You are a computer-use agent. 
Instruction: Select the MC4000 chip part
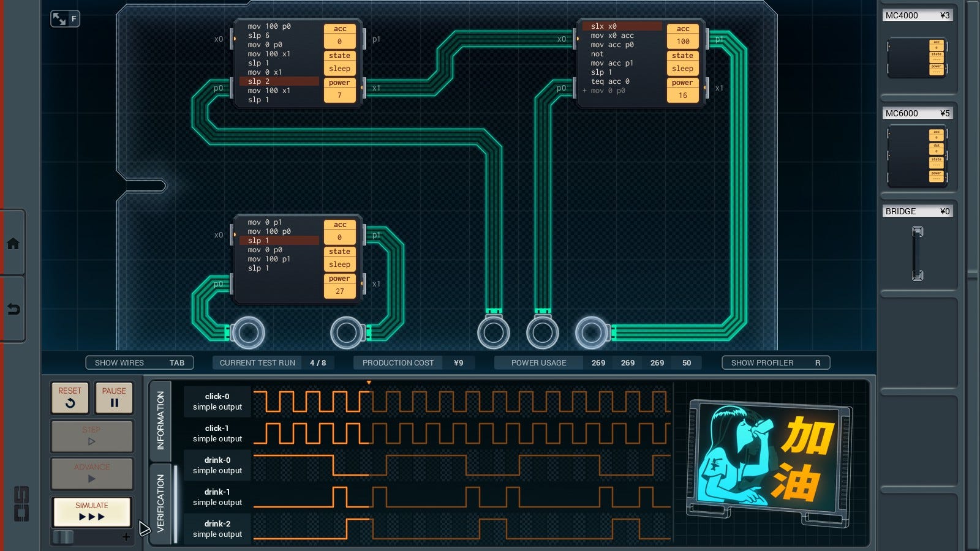pos(917,59)
